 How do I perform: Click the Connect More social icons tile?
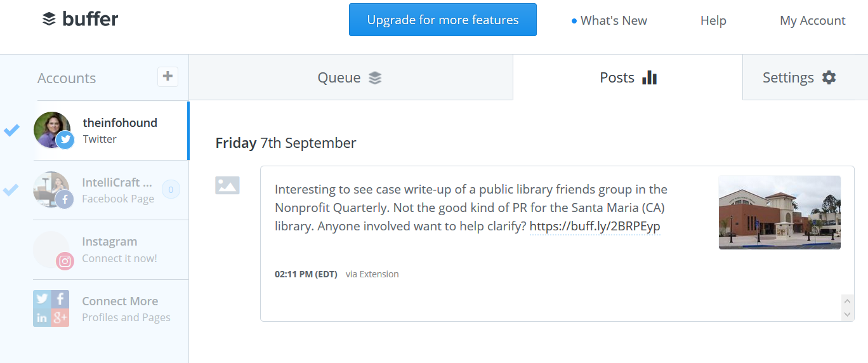pos(51,308)
